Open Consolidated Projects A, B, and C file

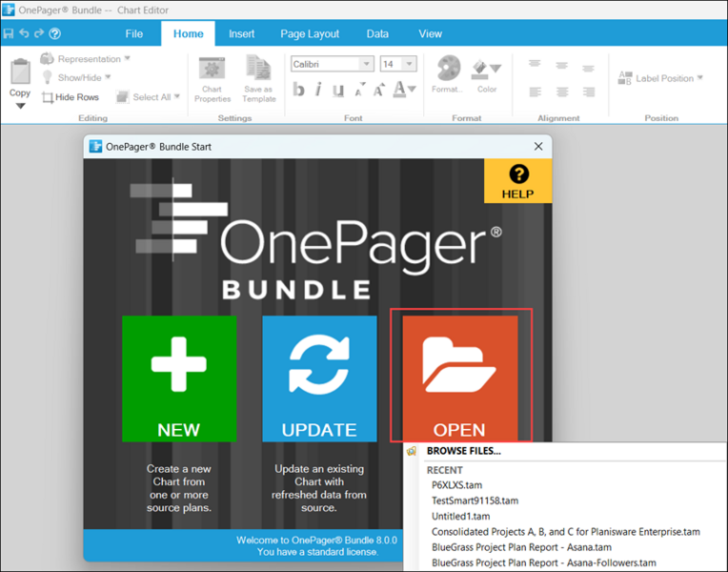click(565, 532)
